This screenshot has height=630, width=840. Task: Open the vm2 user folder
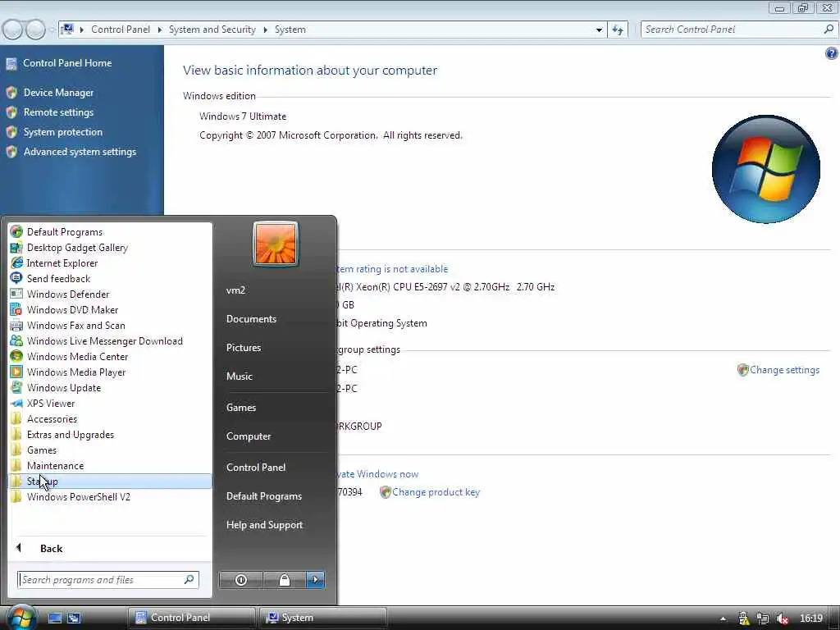coord(235,290)
